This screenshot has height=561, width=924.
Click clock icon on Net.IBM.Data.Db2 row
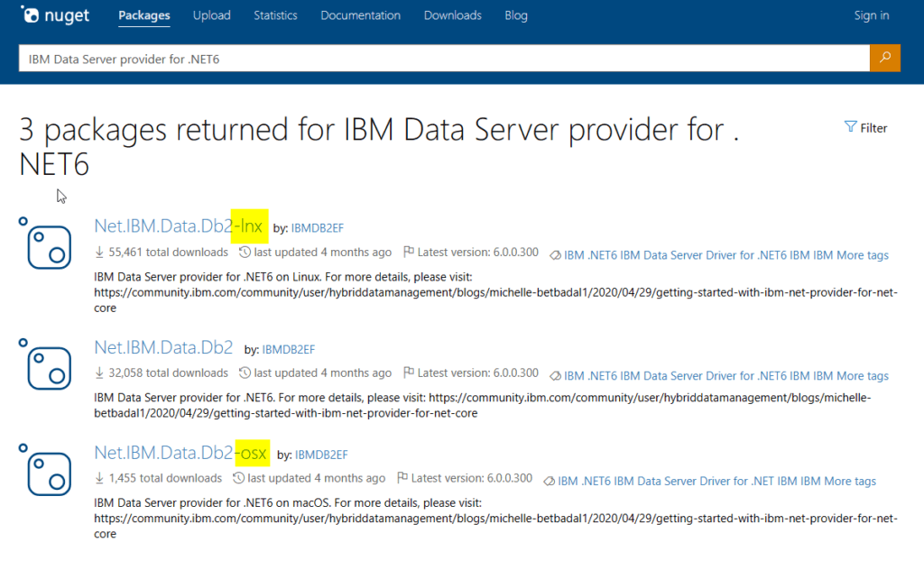click(x=245, y=372)
